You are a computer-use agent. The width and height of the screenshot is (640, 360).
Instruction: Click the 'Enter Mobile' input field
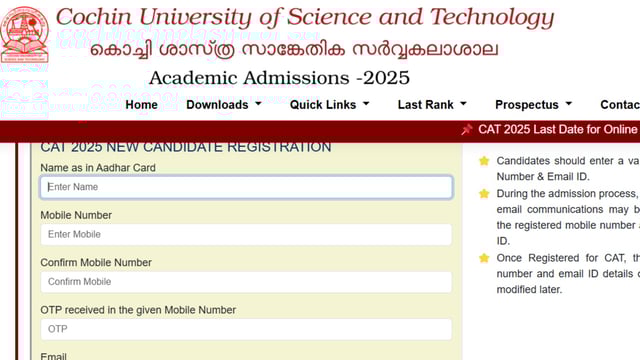[246, 234]
